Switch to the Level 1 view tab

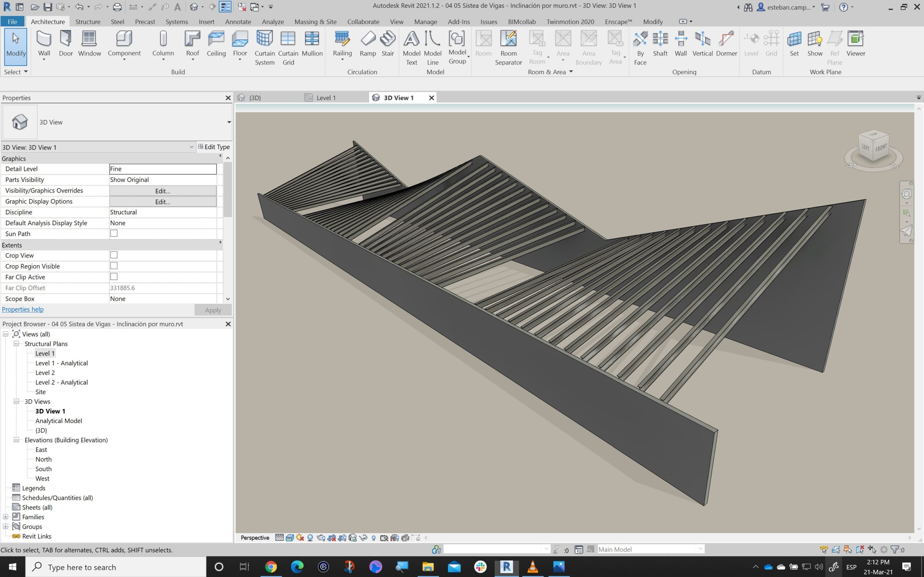coord(326,98)
